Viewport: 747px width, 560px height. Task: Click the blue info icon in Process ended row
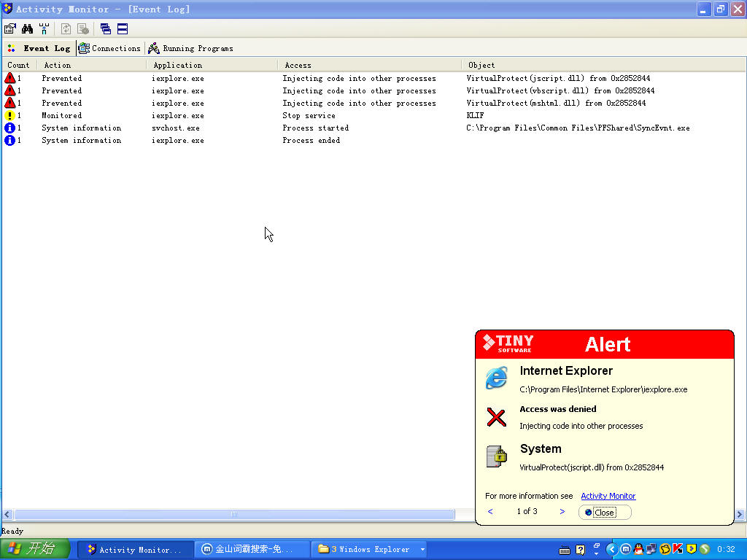[9, 140]
